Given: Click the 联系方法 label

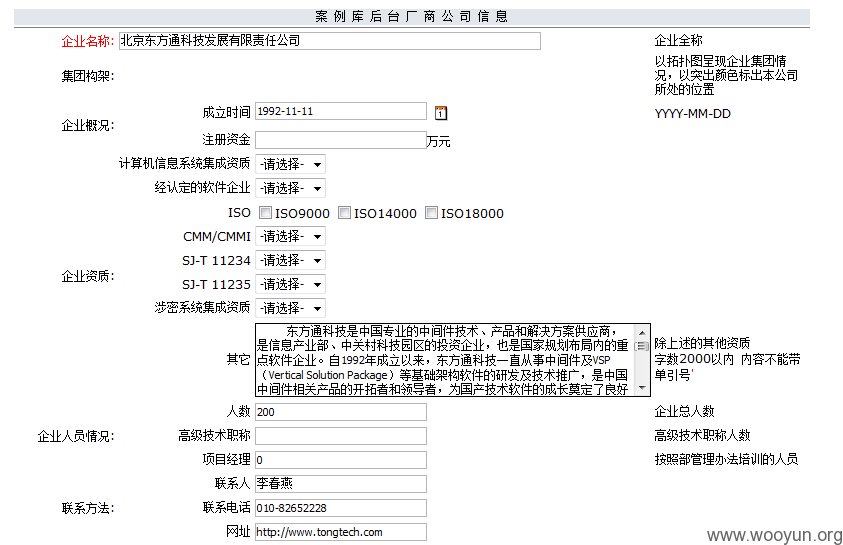Looking at the screenshot, I should point(88,508).
